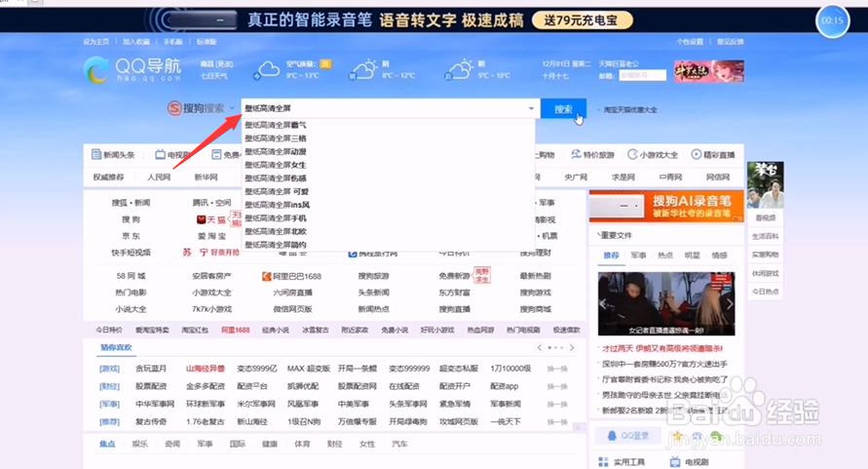The height and width of the screenshot is (469, 868).
Task: Choose suggestion 壁纸高清全屏ins风
Action: (277, 205)
